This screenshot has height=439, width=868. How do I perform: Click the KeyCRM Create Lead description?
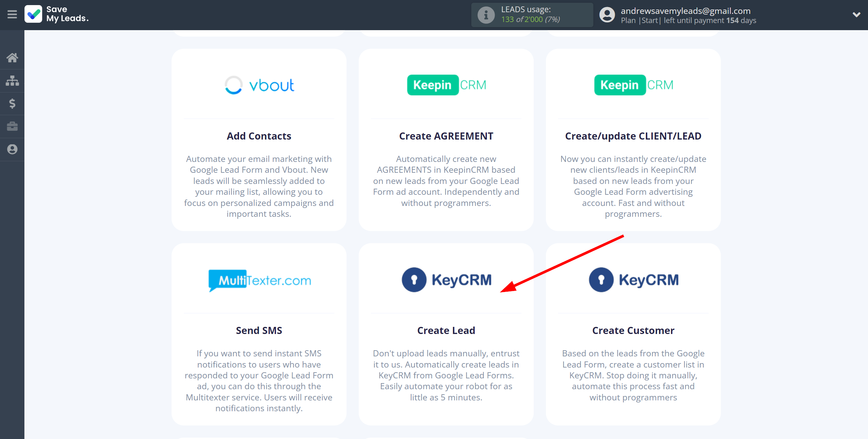pos(446,375)
